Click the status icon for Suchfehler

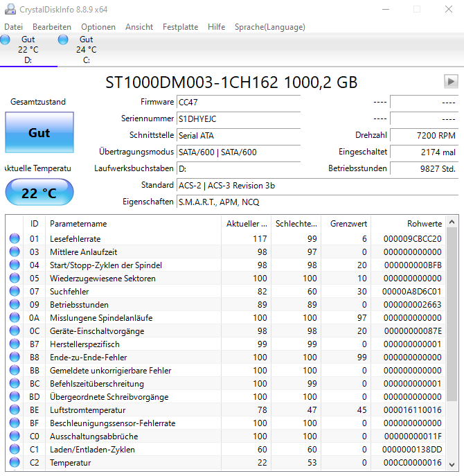[x=15, y=292]
